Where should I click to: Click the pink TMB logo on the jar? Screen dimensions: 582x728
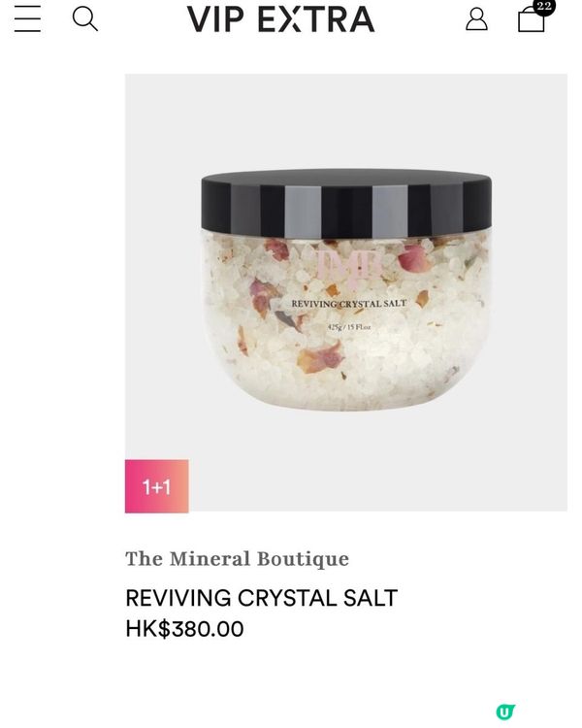point(349,266)
